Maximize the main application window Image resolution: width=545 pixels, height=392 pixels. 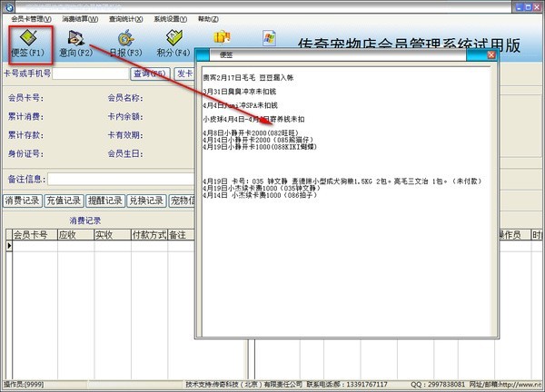click(528, 7)
